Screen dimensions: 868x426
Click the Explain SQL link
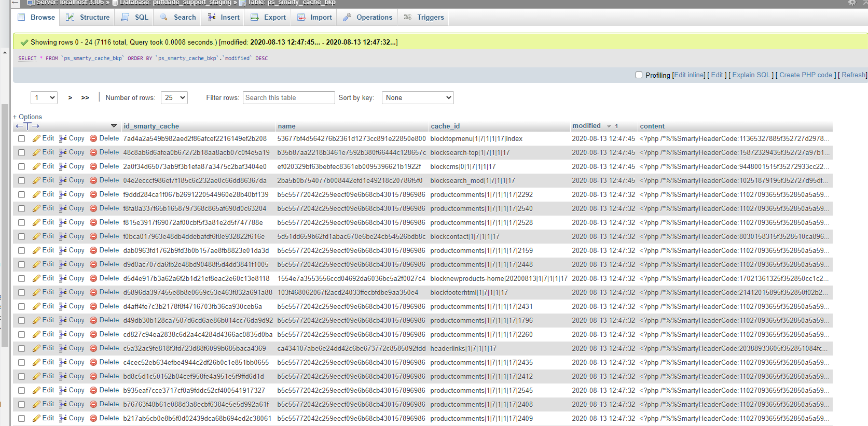[x=751, y=75]
